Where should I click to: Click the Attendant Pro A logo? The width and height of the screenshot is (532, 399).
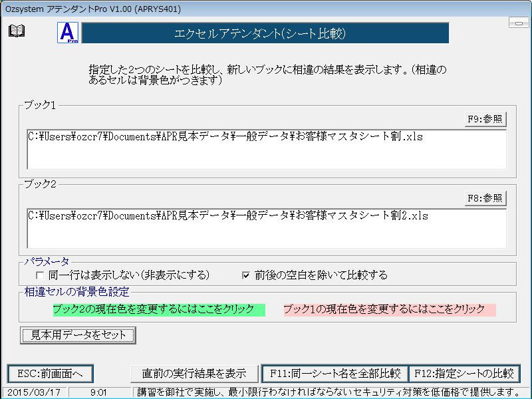pyautogui.click(x=68, y=33)
